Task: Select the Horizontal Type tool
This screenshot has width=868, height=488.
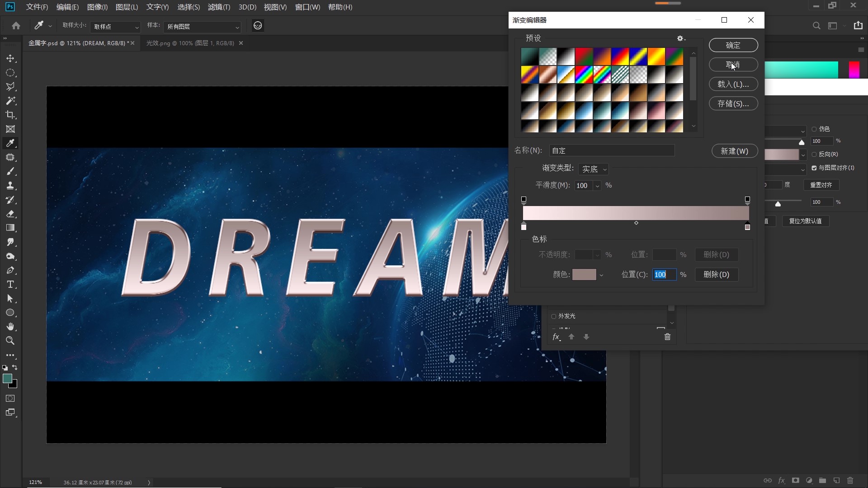Action: tap(10, 285)
